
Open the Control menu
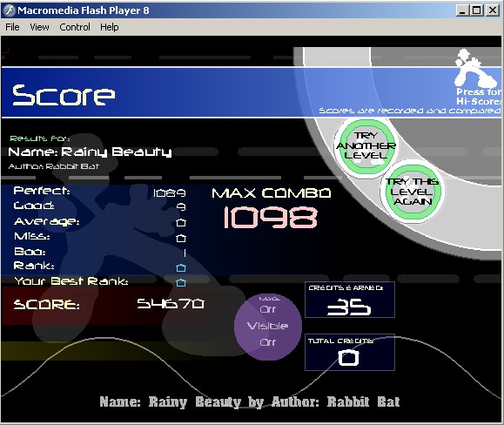75,27
